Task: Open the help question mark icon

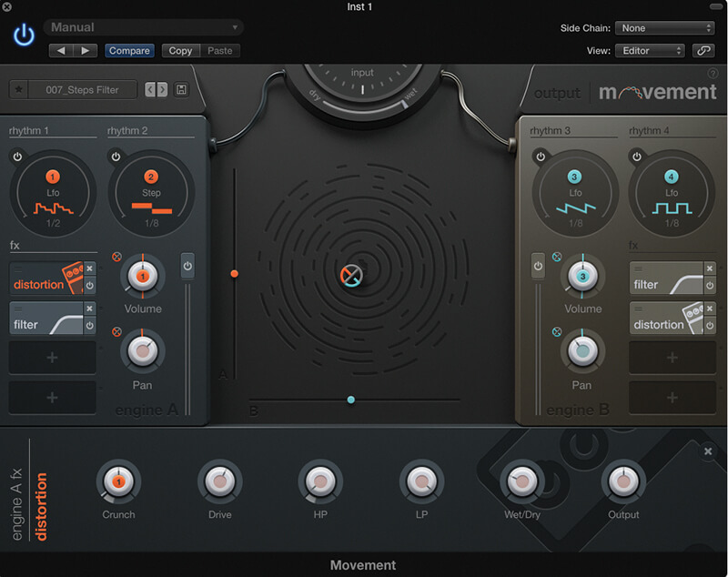Action: (x=713, y=74)
